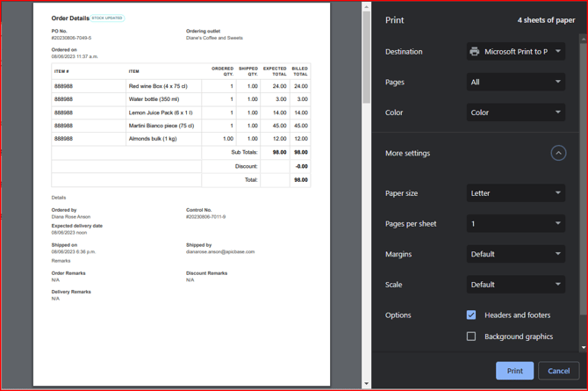
Task: Click the dianarose.anson@apicbase.com email
Action: point(220,251)
